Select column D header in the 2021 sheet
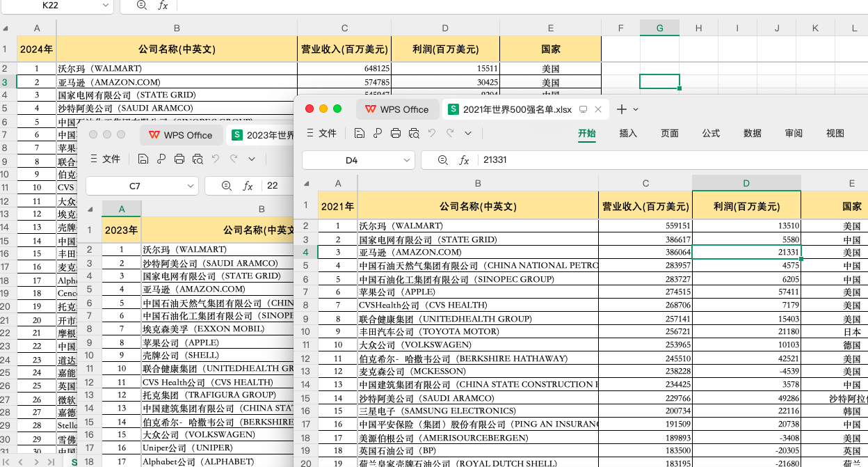 click(746, 183)
